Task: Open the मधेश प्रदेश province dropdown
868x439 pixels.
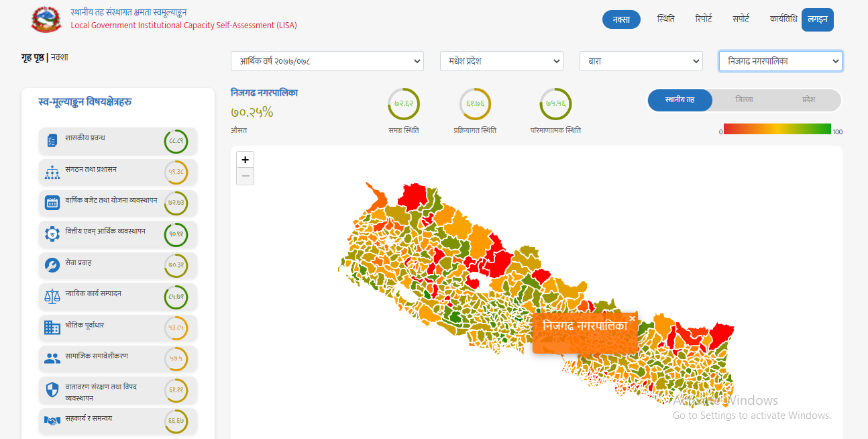Action: [502, 61]
